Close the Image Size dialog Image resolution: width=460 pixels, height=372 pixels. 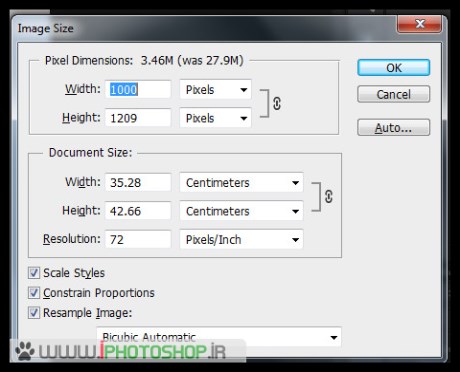[420, 24]
